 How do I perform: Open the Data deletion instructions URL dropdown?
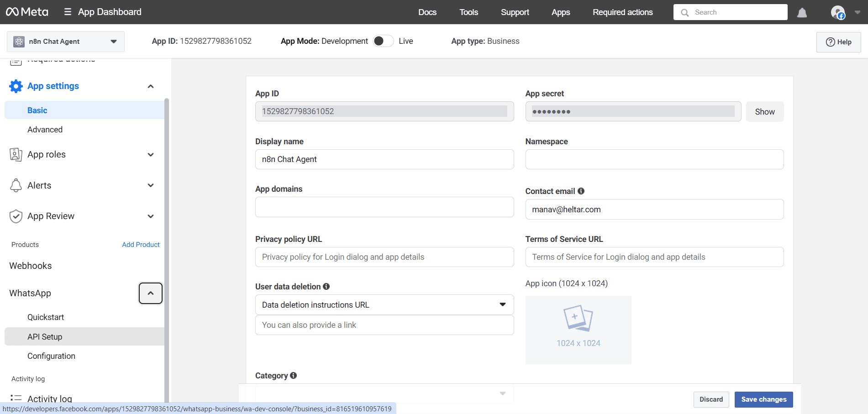(x=384, y=305)
